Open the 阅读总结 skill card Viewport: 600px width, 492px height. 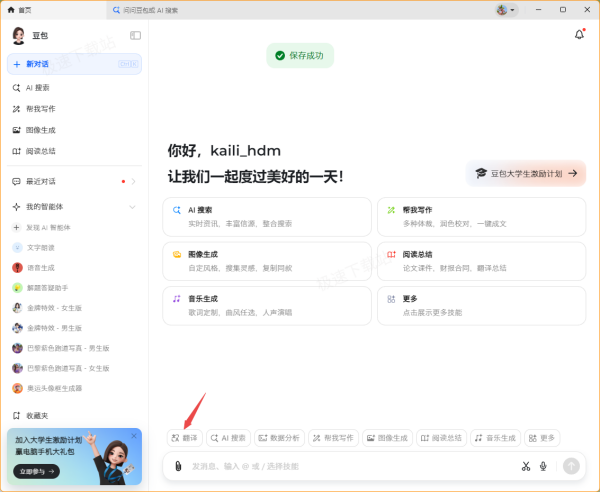[481, 261]
